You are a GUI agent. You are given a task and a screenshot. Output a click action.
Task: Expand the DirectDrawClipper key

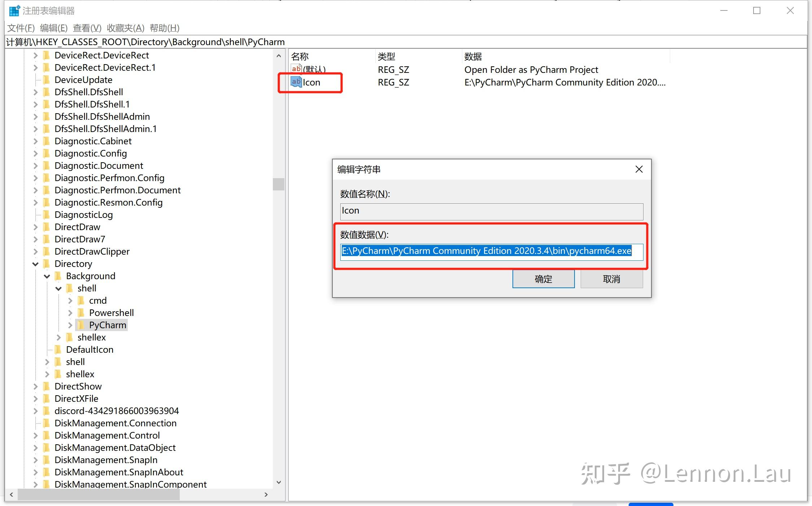click(35, 251)
